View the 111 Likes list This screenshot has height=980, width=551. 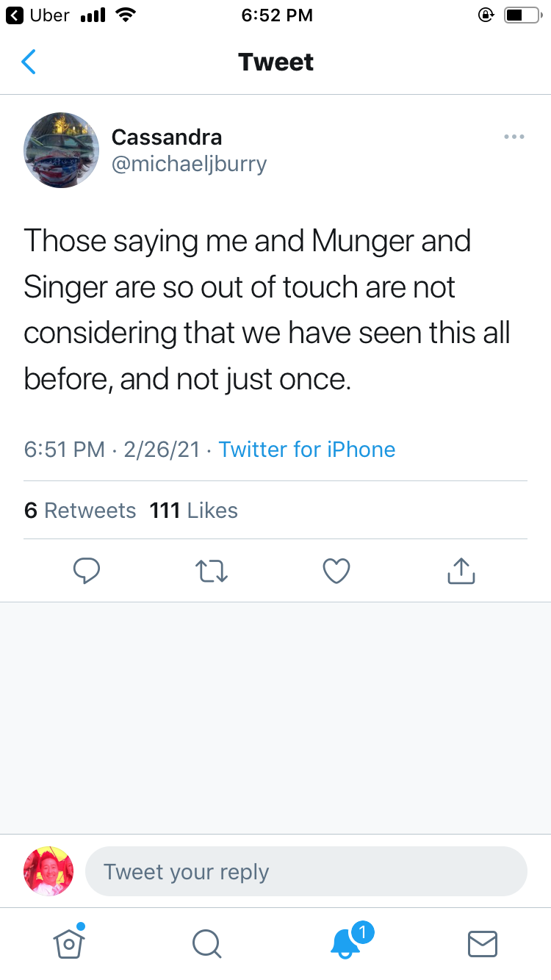194,511
